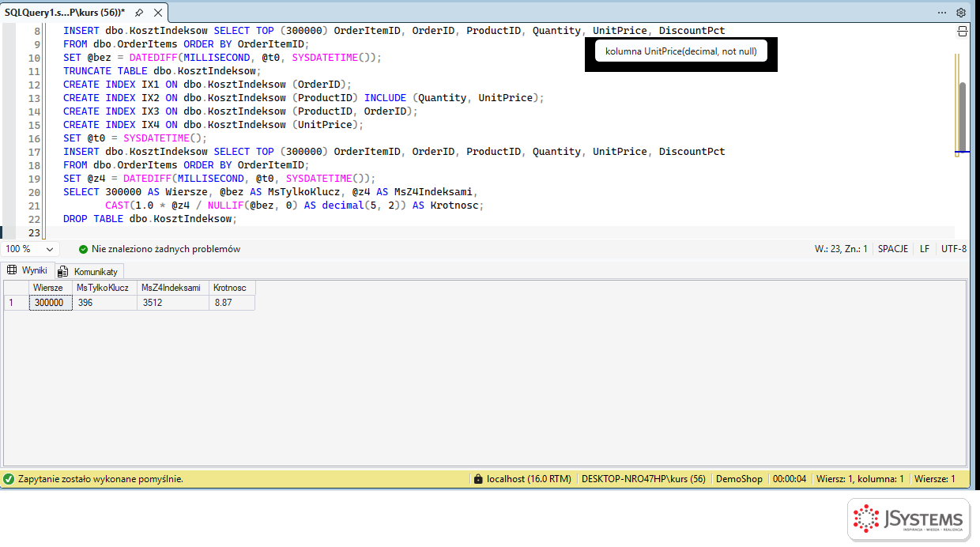
Task: Click the 00:00:04 elapsed time in status bar
Action: [x=790, y=479]
